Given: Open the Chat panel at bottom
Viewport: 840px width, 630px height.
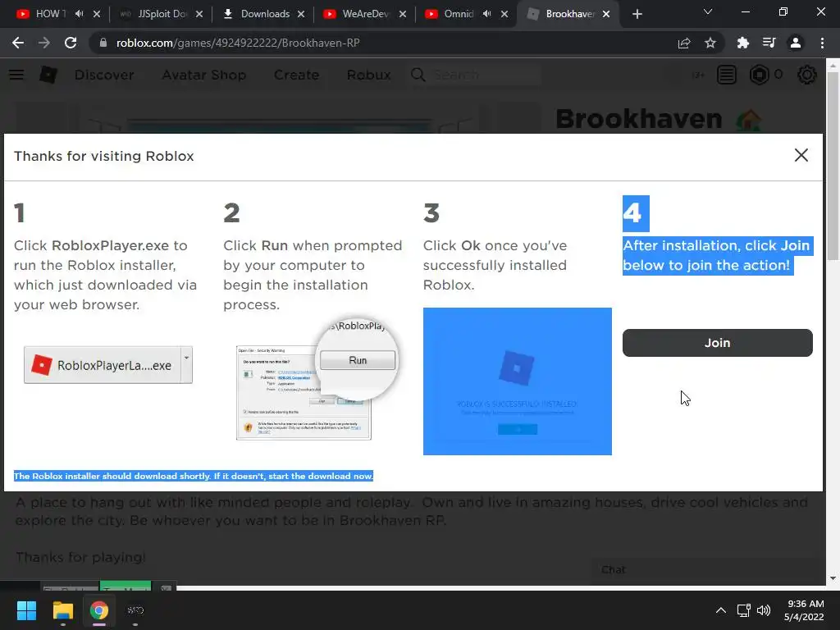Looking at the screenshot, I should pos(707,570).
